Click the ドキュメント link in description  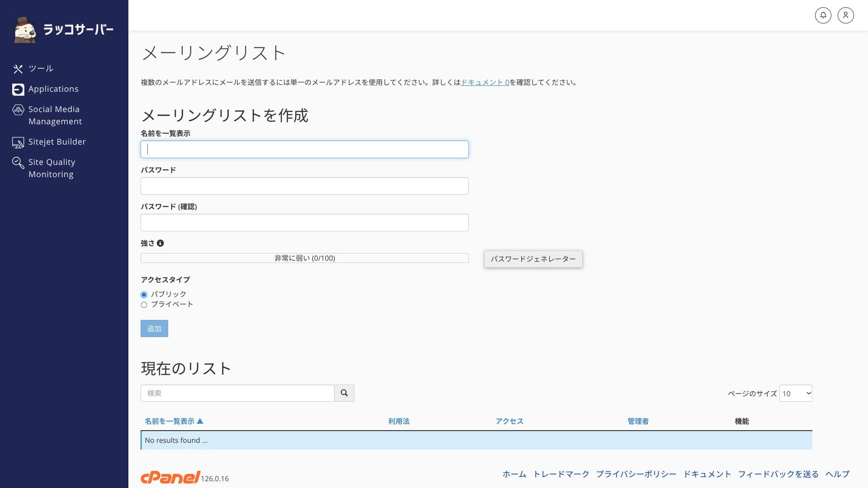pos(485,82)
